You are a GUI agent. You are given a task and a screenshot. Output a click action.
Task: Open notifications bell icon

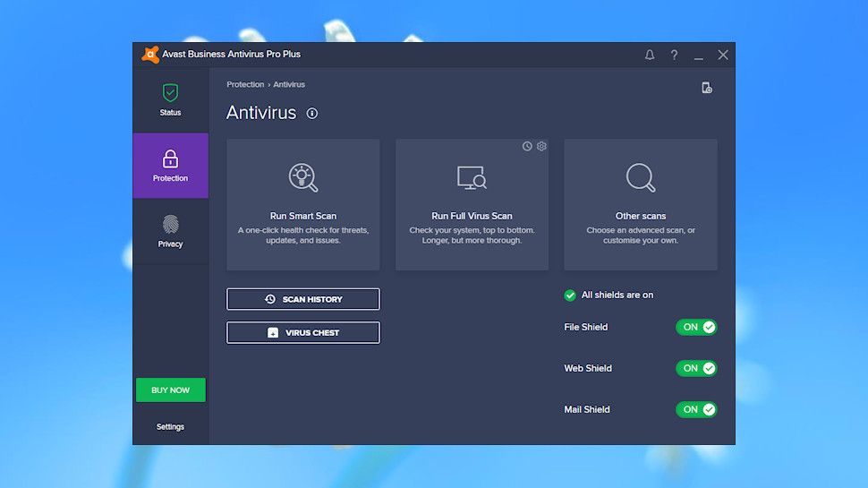pos(650,55)
